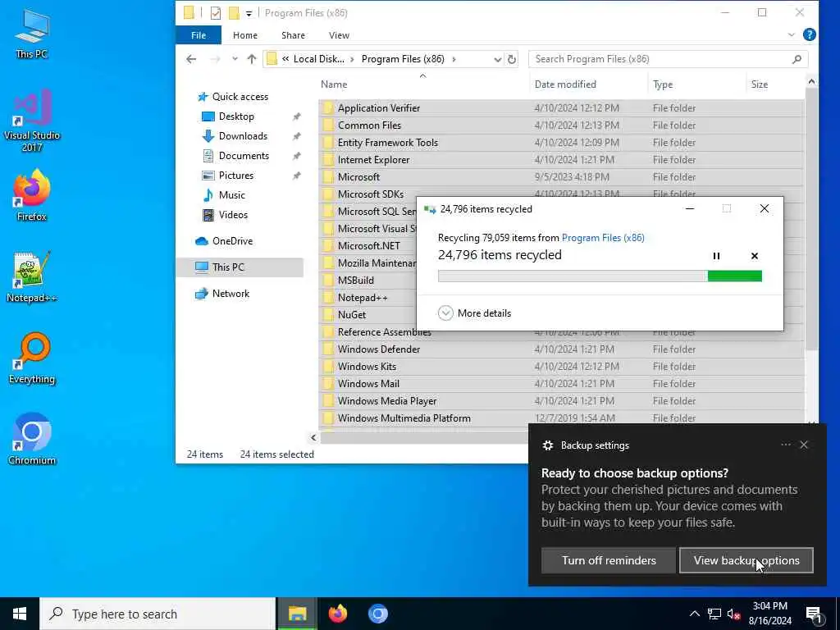840x630 pixels.
Task: Click the network tray icon
Action: point(714,614)
